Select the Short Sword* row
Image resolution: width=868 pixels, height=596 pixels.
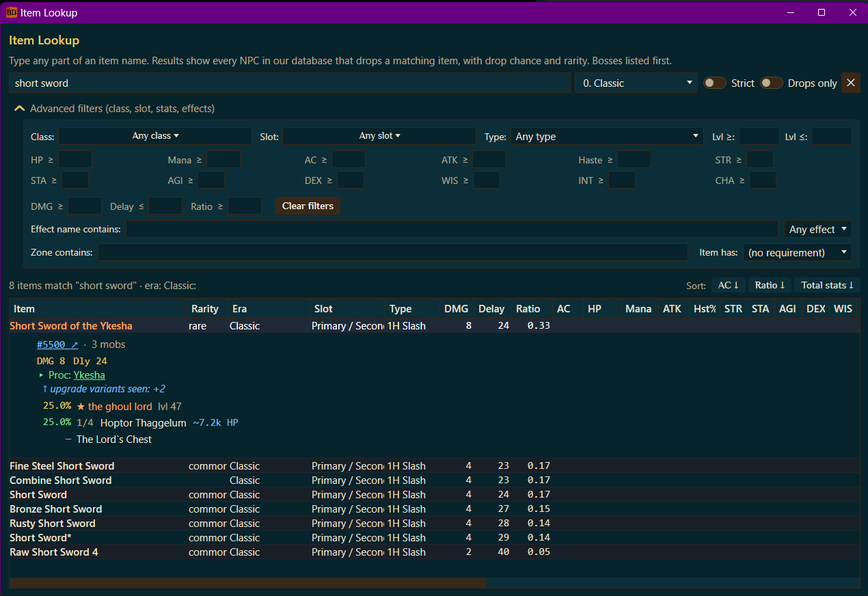pyautogui.click(x=435, y=538)
